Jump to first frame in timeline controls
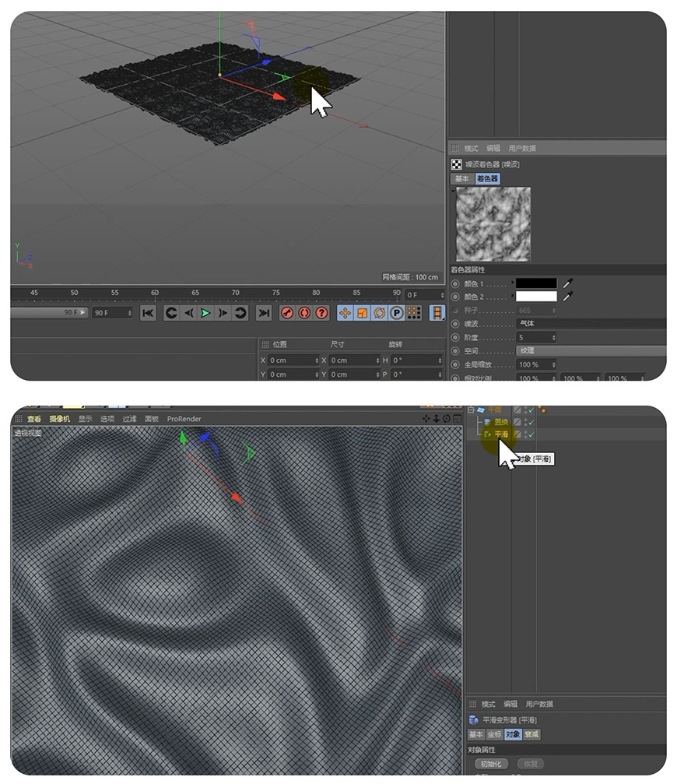677x784 pixels. (x=148, y=314)
